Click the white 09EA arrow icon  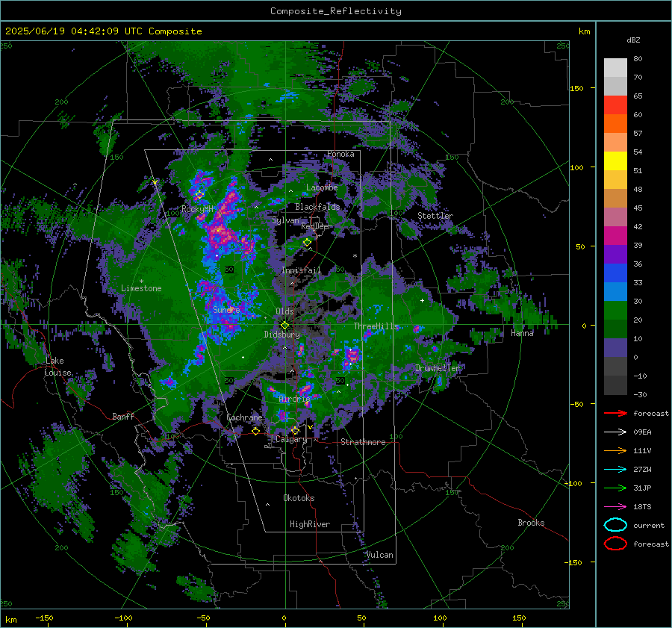click(x=615, y=432)
